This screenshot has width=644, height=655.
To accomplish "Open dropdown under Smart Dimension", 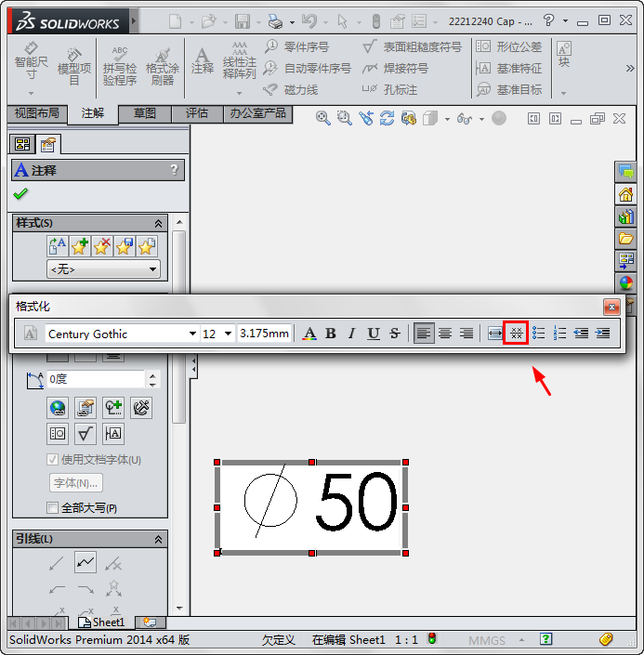I will [x=31, y=93].
